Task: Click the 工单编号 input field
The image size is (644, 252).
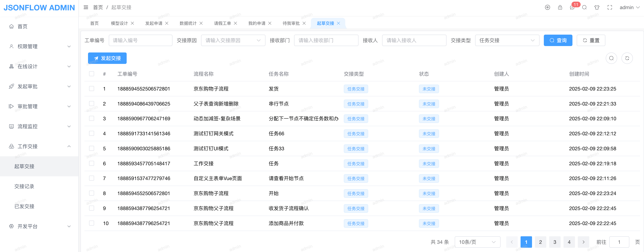Action: 140,40
